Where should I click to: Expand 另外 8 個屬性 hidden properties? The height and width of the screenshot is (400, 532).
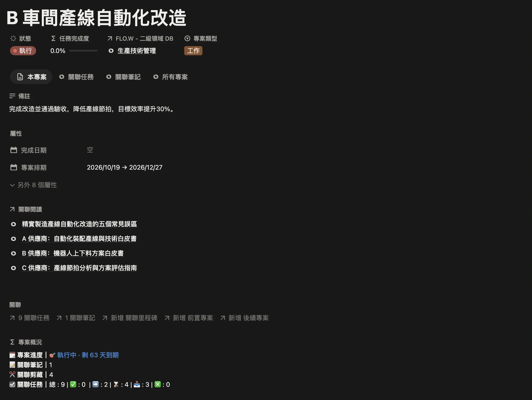[x=33, y=185]
